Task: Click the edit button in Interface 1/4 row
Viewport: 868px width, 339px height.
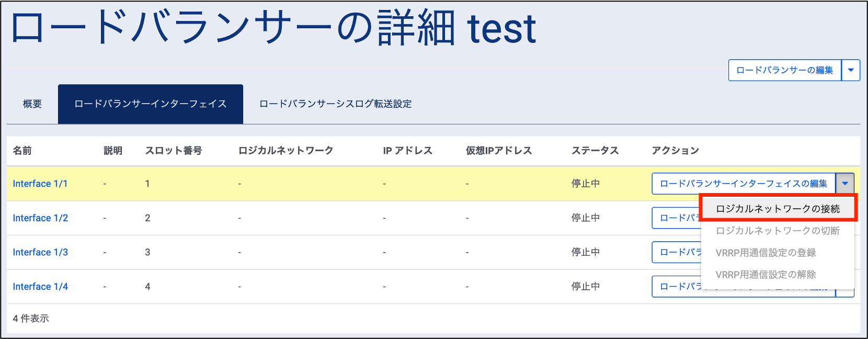Action: click(x=677, y=287)
